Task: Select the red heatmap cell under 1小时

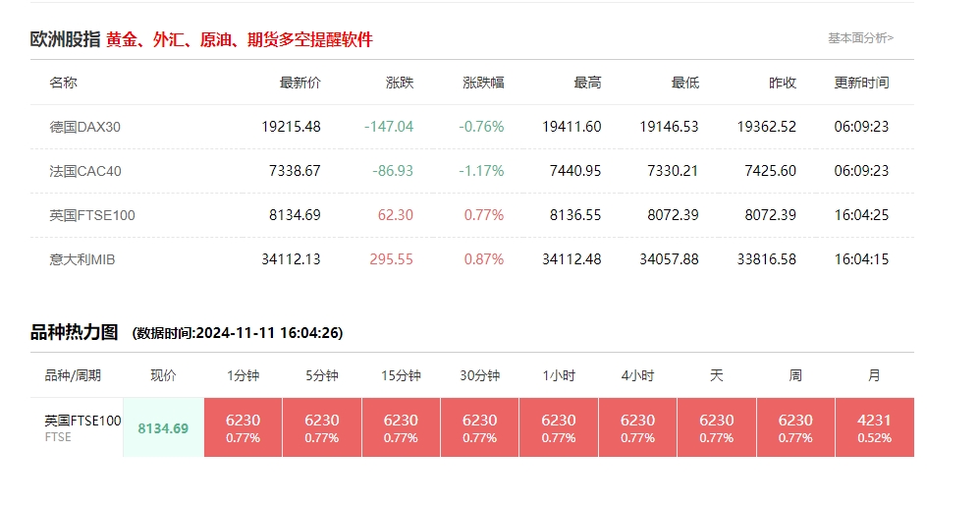Action: click(559, 427)
